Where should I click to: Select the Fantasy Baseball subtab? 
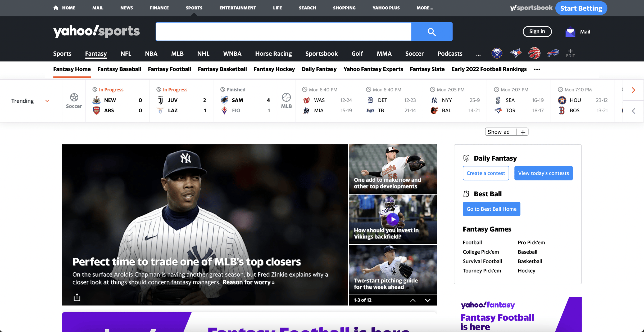click(119, 69)
